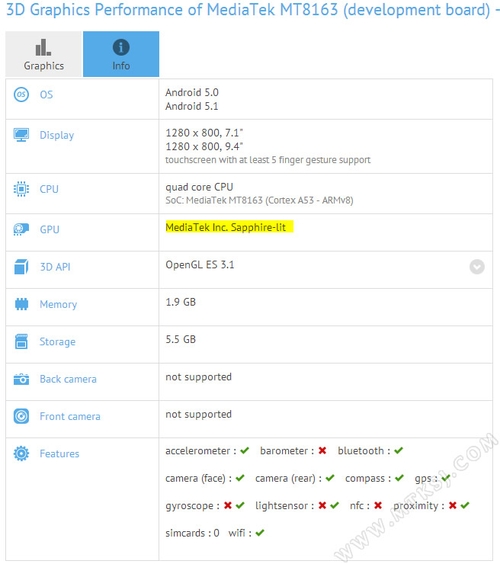The image size is (500, 564).
Task: Click the Features gear icon
Action: [x=21, y=454]
